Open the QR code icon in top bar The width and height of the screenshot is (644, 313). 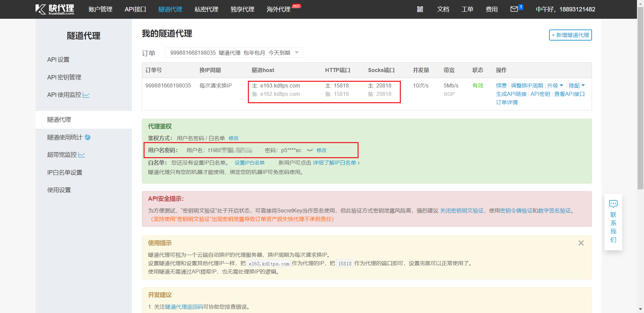(420, 9)
